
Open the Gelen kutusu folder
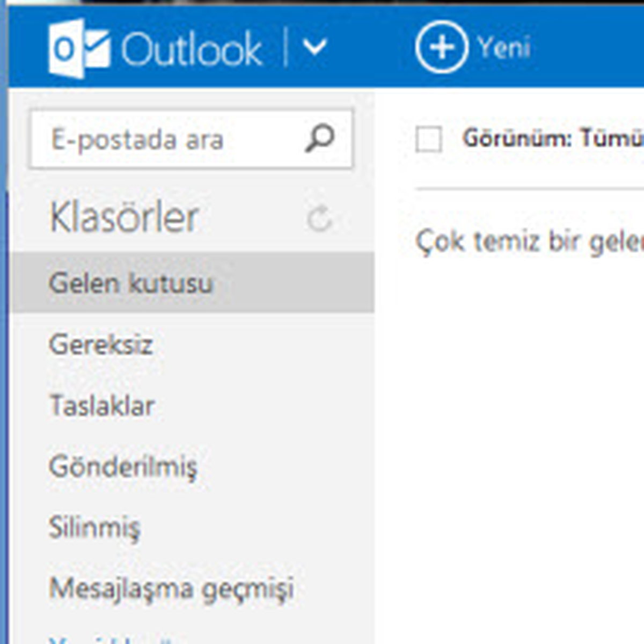(192, 283)
